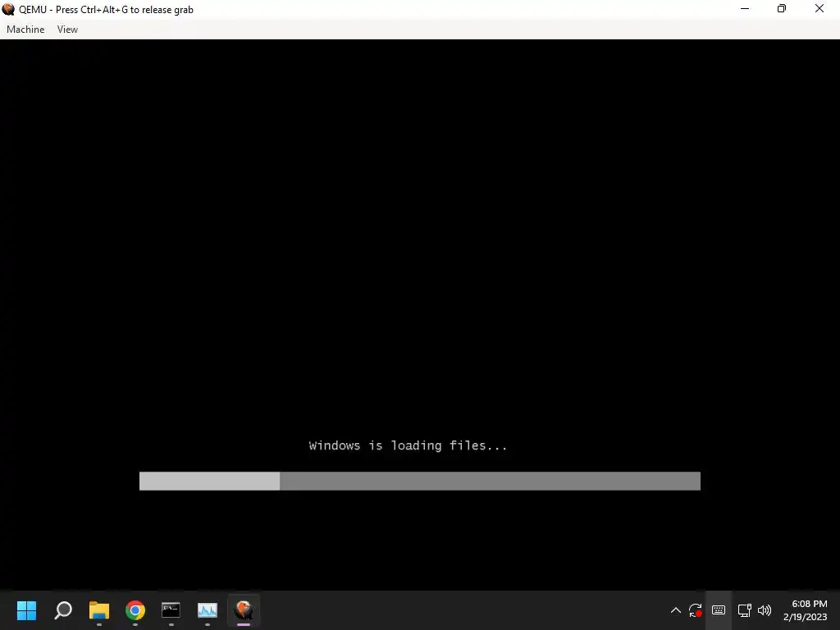Viewport: 840px width, 630px height.
Task: Close the QEMU window
Action: (x=819, y=9)
